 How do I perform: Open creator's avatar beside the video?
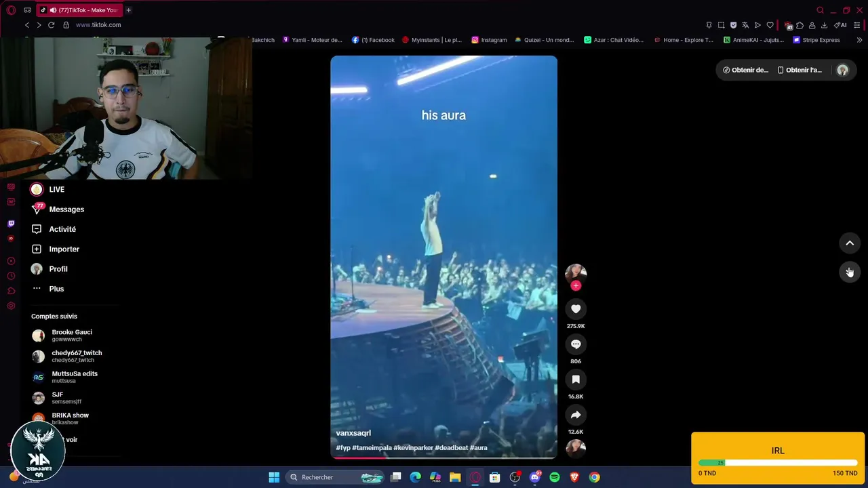pos(576,273)
